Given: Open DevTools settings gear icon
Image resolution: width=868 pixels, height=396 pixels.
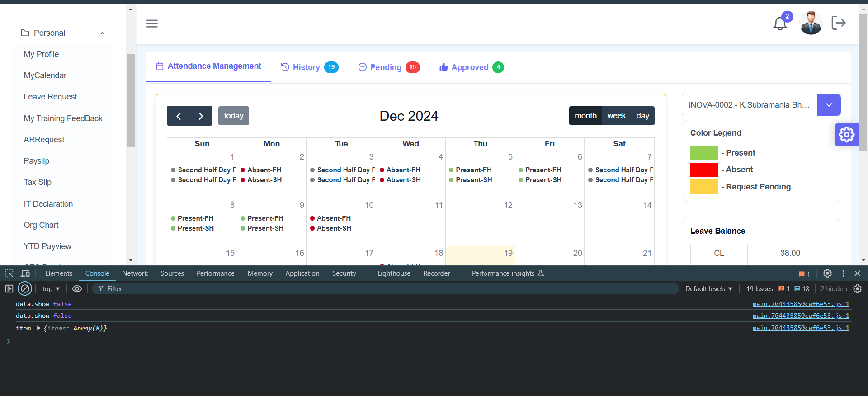Looking at the screenshot, I should click(827, 273).
